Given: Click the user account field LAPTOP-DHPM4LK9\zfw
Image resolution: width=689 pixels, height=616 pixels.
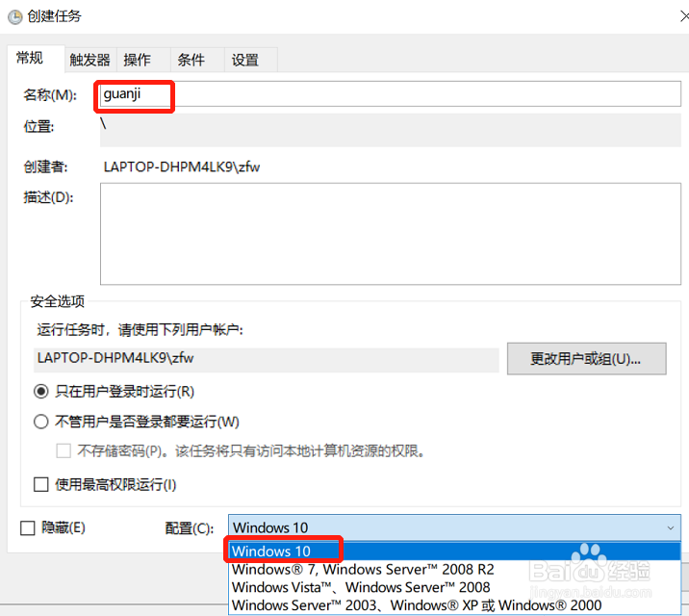Looking at the screenshot, I should point(267,359).
